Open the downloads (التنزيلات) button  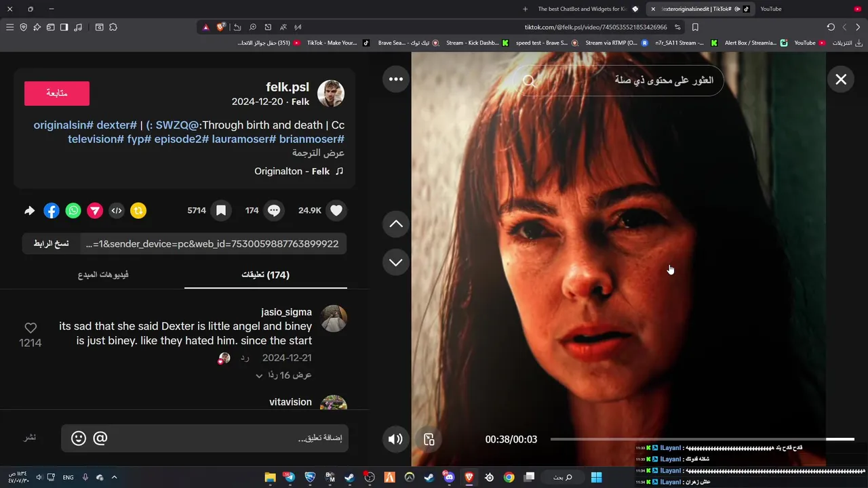click(847, 43)
